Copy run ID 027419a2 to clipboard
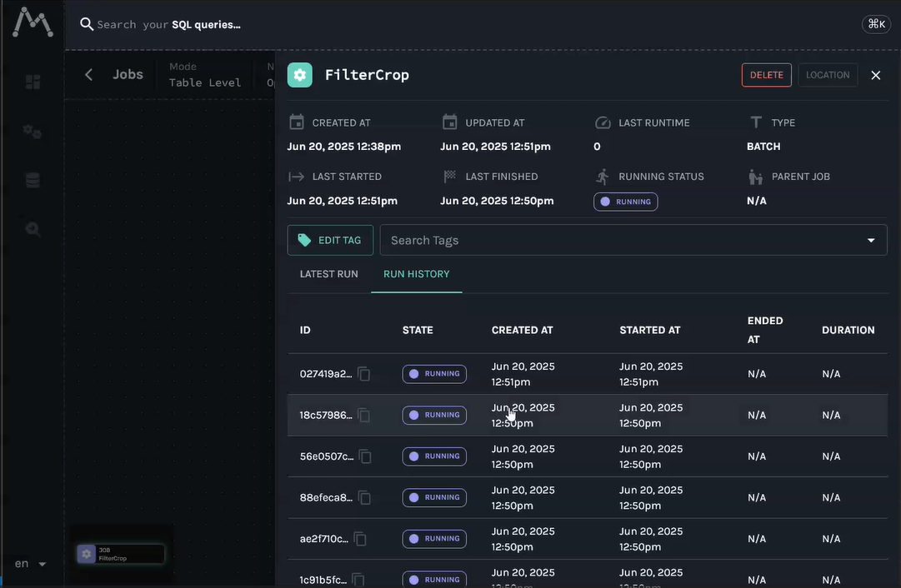 tap(364, 374)
